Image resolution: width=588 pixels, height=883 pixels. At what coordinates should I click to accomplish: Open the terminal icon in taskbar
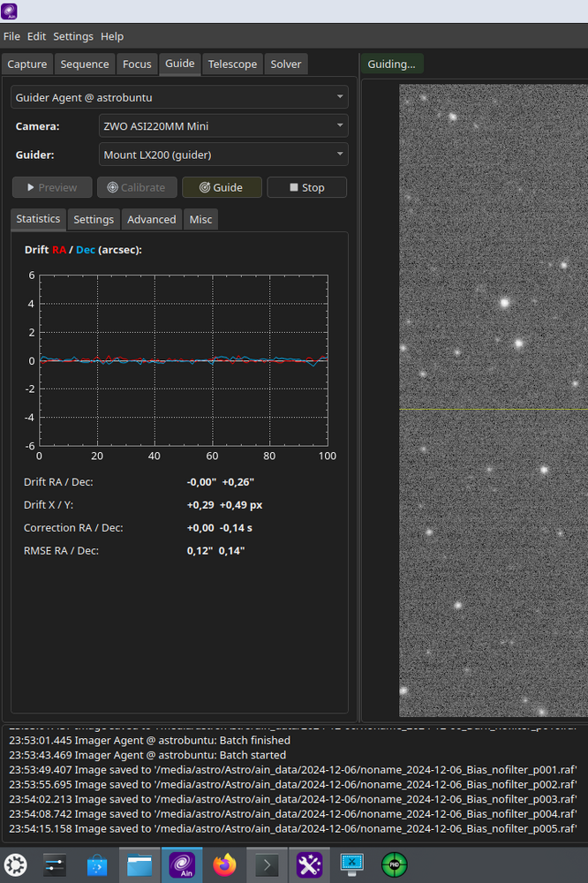point(267,864)
